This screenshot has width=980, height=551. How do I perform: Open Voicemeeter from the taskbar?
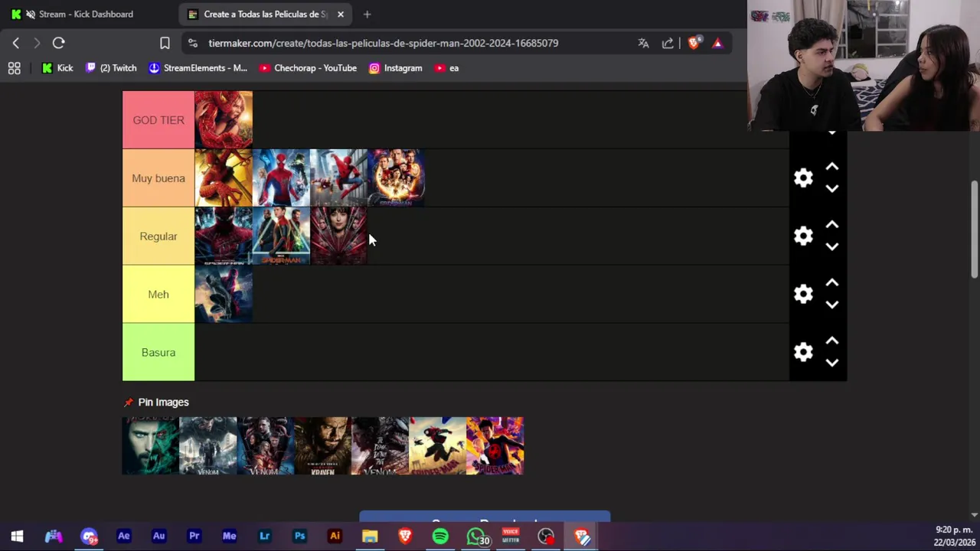[x=511, y=536]
